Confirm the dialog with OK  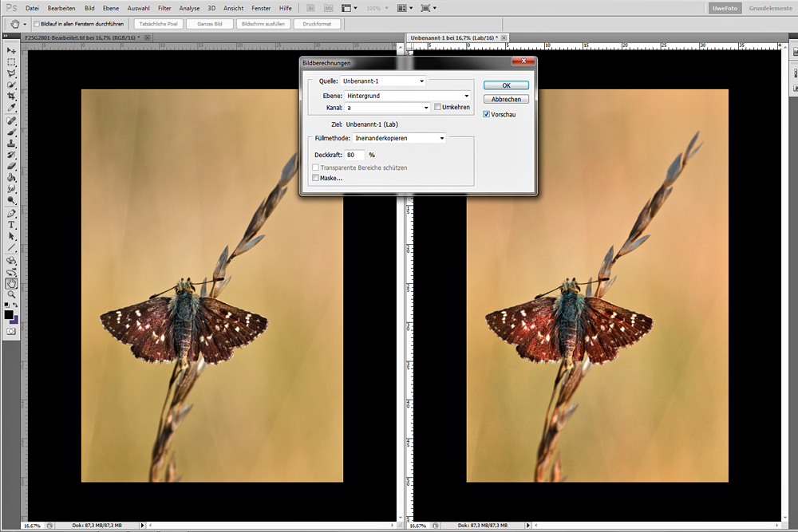pyautogui.click(x=506, y=85)
